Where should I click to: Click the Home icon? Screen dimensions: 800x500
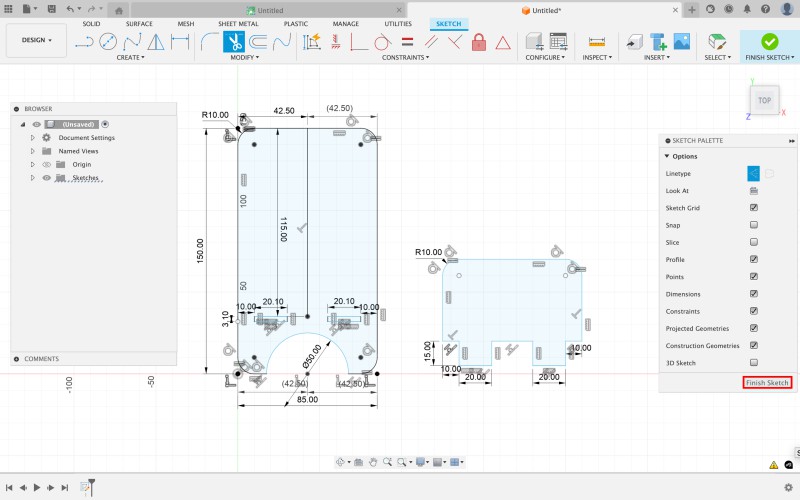(x=118, y=10)
